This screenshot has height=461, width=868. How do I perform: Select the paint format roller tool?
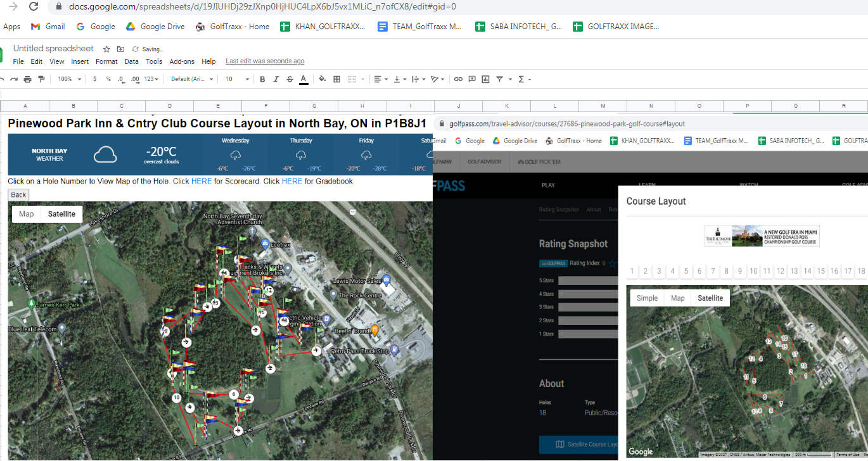(x=42, y=79)
